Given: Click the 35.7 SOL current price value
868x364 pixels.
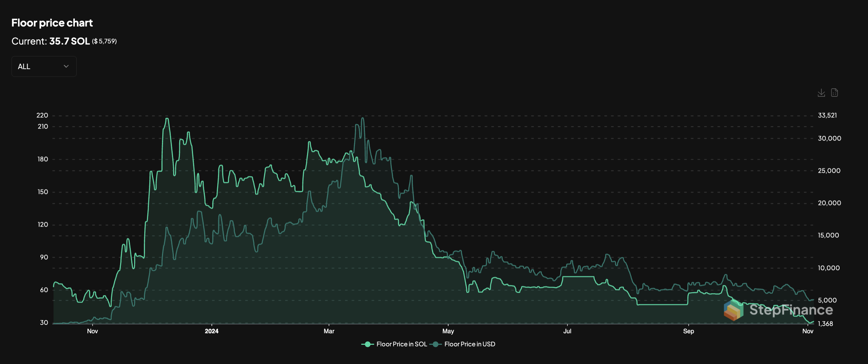Looking at the screenshot, I should tap(69, 41).
